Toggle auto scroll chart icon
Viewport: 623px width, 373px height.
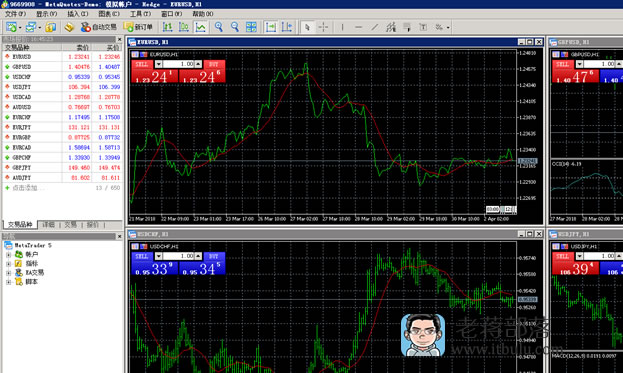click(x=271, y=27)
